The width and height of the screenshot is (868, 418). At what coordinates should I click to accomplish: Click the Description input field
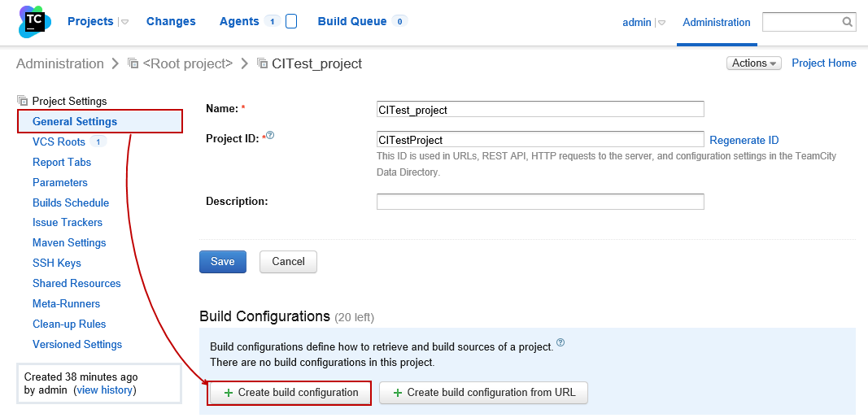540,201
